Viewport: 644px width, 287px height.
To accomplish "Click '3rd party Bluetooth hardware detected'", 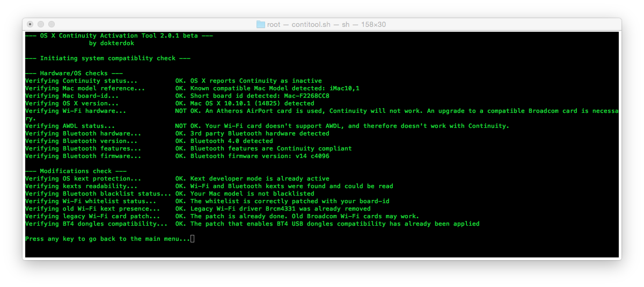I will 260,133.
